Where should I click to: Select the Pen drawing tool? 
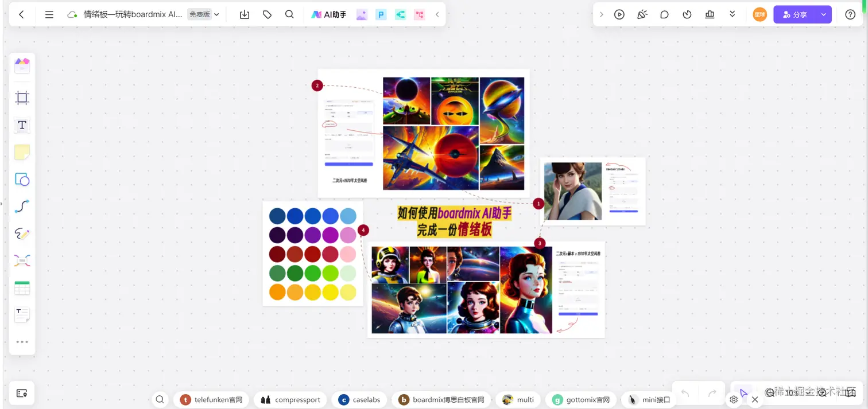click(22, 233)
